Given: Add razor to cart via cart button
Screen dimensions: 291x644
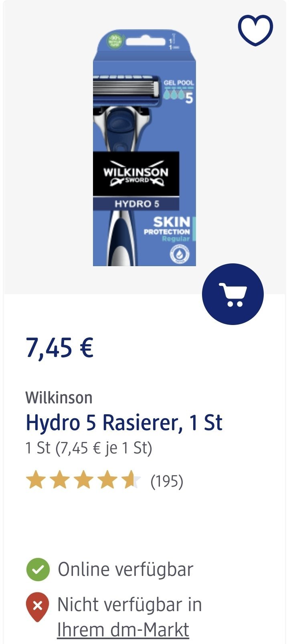Looking at the screenshot, I should 233,294.
